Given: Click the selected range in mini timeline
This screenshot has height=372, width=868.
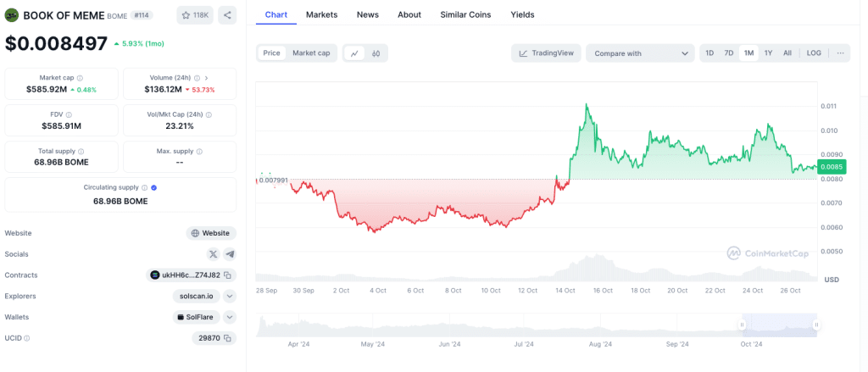Looking at the screenshot, I should point(779,325).
